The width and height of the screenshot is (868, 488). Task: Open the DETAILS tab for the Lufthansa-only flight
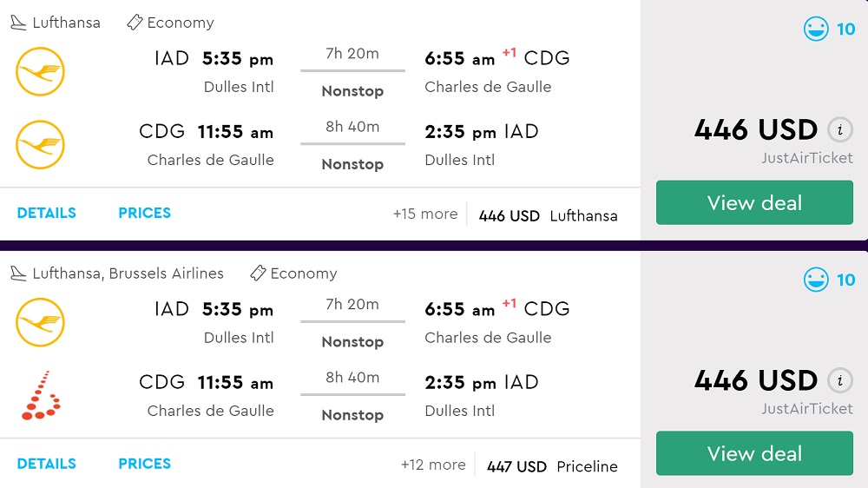click(x=47, y=213)
